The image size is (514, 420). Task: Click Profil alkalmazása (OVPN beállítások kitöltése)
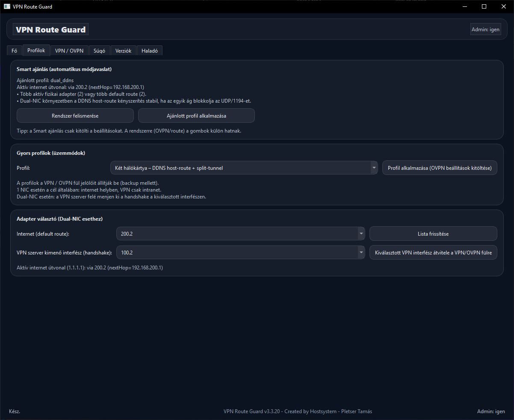440,168
